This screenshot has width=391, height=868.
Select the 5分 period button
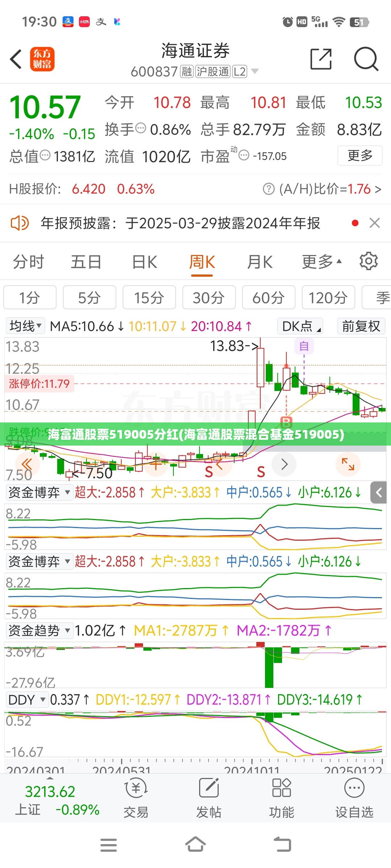pos(89,297)
